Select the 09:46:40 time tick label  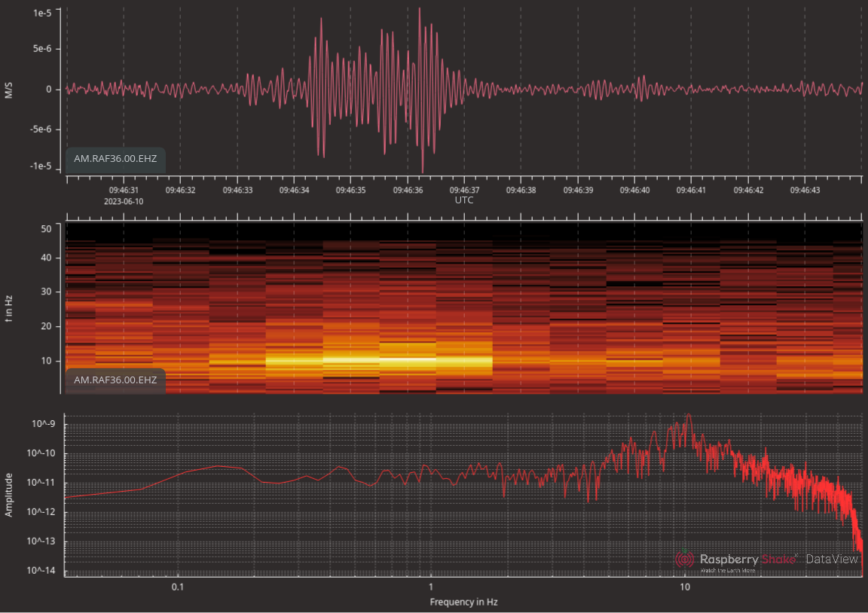coord(634,191)
